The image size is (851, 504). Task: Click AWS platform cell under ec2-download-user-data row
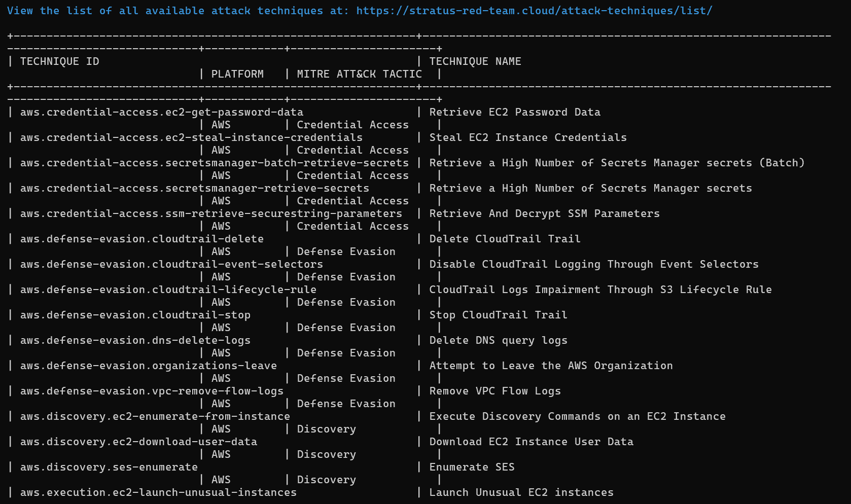pyautogui.click(x=221, y=454)
